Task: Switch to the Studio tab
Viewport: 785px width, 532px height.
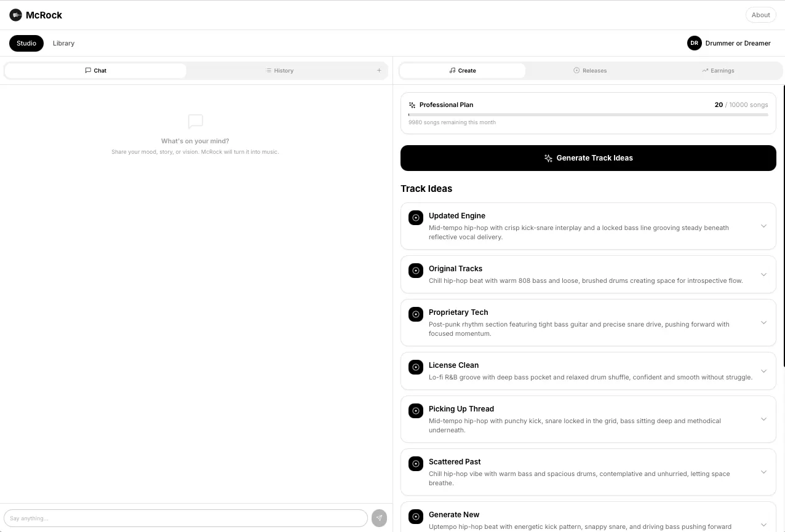Action: tap(26, 43)
